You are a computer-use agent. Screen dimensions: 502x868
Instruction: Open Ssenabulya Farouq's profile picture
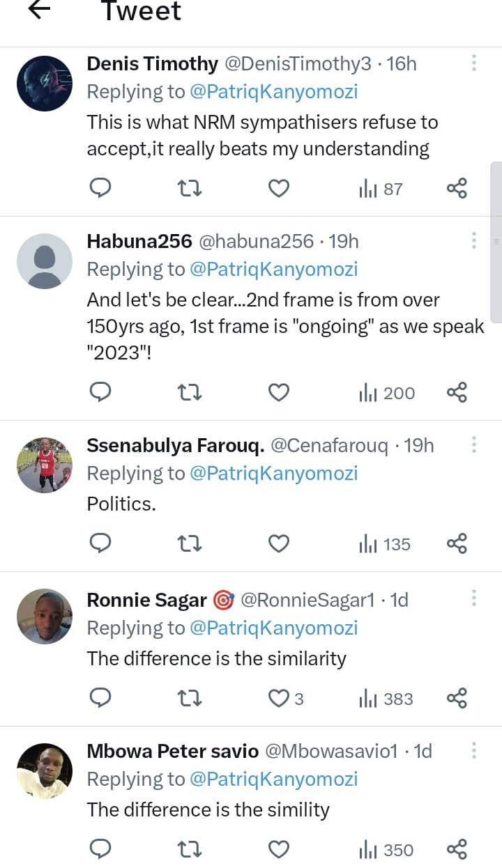pos(44,465)
